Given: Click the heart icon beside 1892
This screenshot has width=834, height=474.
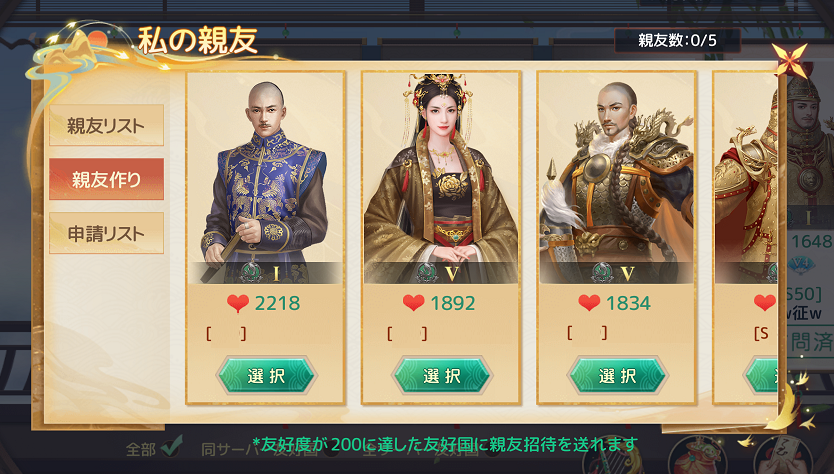Looking at the screenshot, I should (x=413, y=303).
